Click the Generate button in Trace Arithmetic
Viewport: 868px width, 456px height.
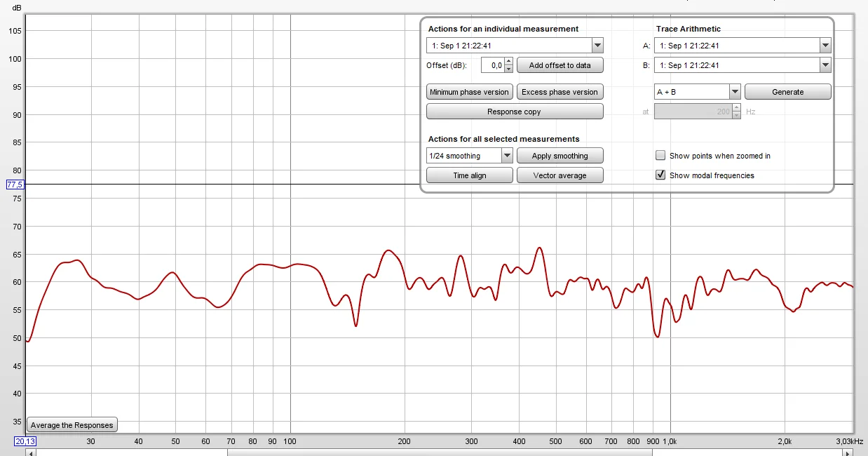pyautogui.click(x=788, y=92)
